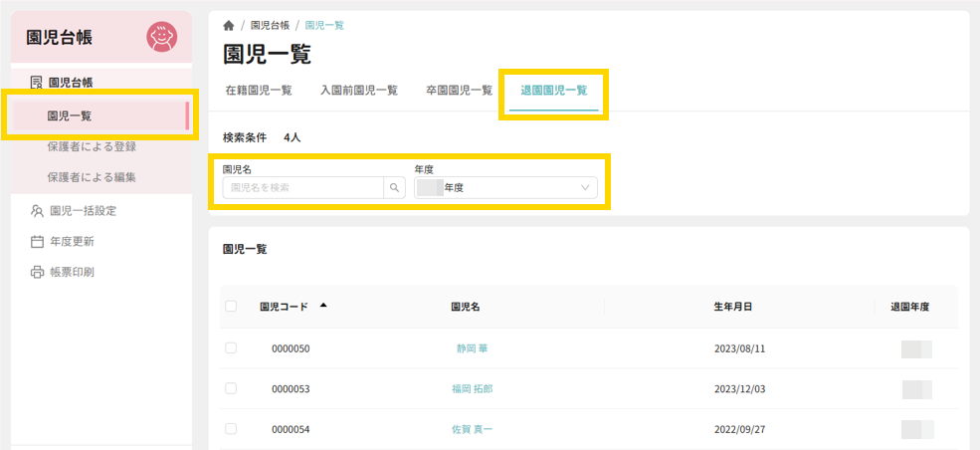Click the smiling face logo icon
Viewport: 980px width, 450px height.
point(161,37)
